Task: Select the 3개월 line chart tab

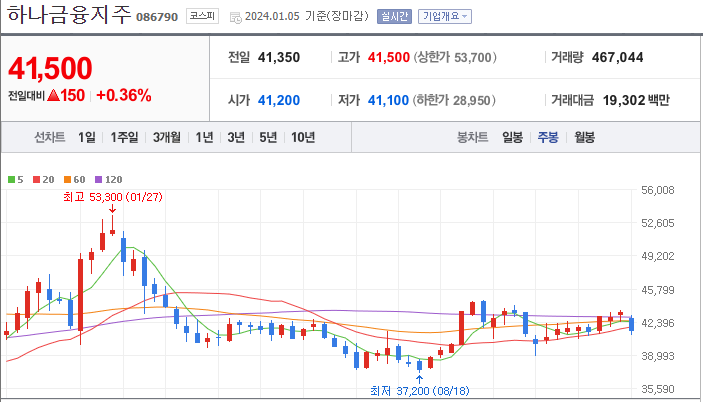Action: (166, 137)
